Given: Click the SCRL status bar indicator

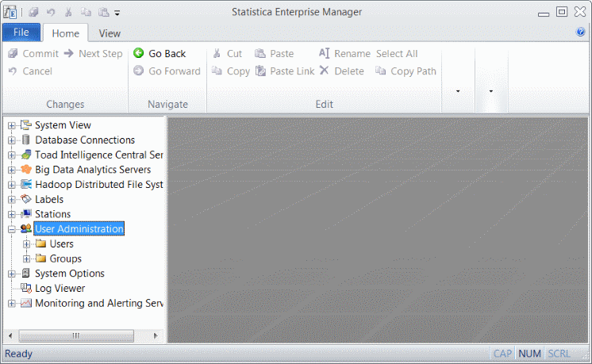Looking at the screenshot, I should click(559, 354).
